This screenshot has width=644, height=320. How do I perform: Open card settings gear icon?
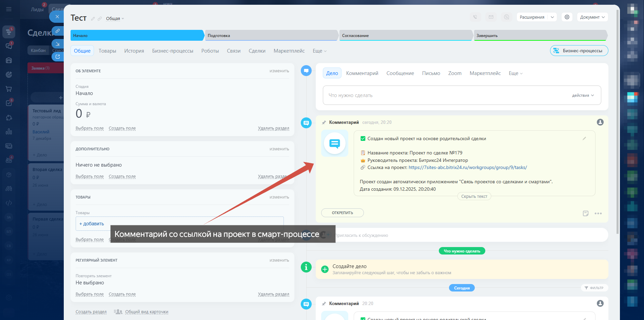point(567,17)
